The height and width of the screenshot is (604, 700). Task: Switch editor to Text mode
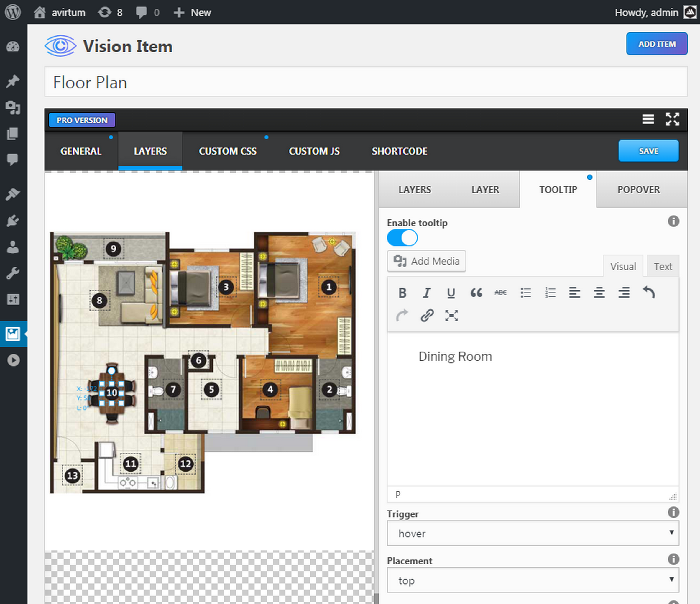(x=663, y=266)
